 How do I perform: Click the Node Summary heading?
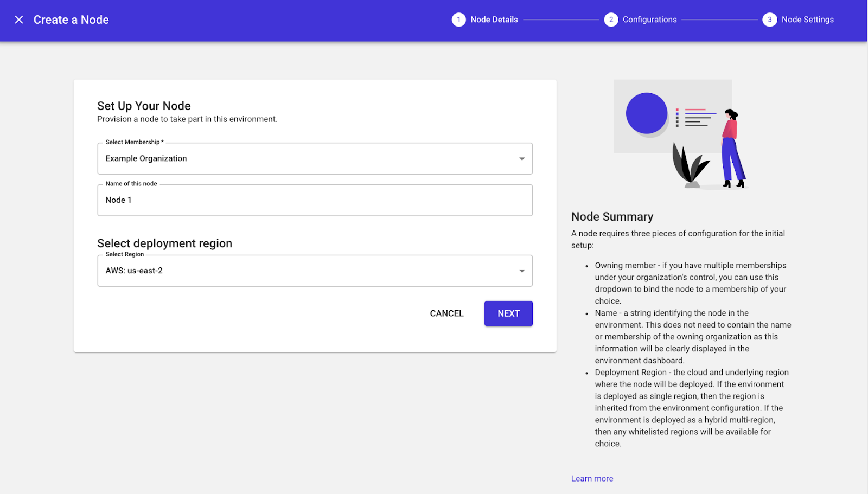coord(612,216)
